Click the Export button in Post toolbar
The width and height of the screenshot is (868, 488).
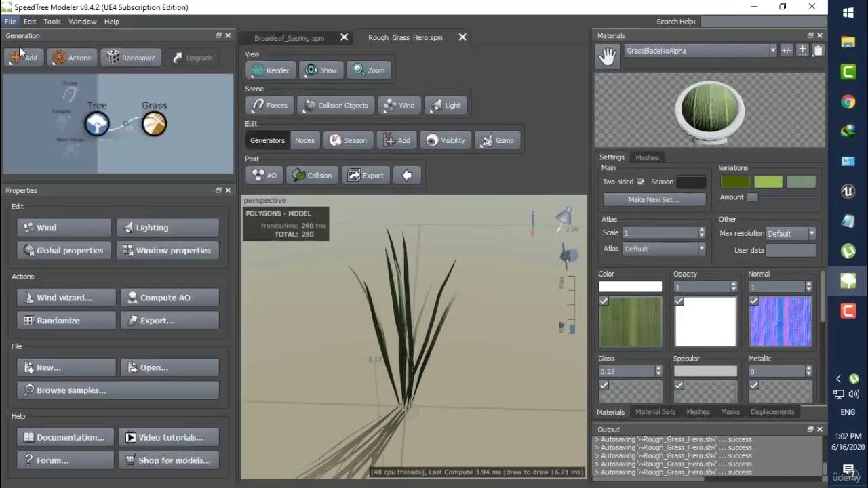(x=366, y=176)
